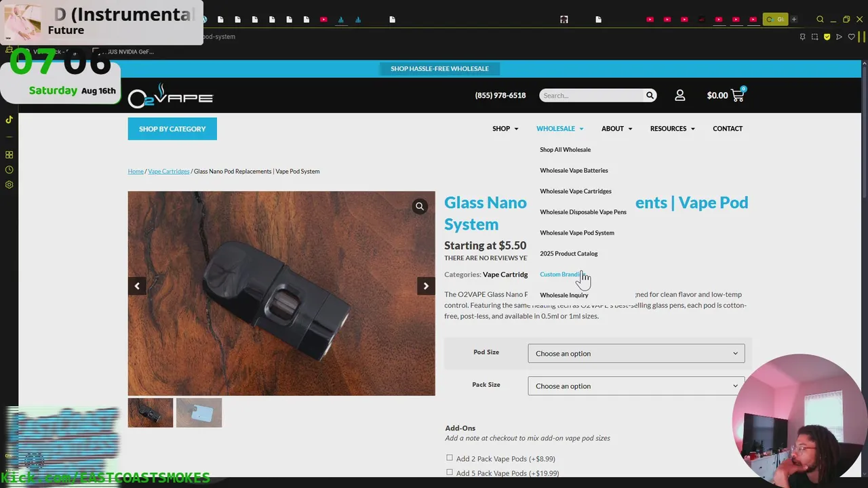The width and height of the screenshot is (868, 488).
Task: Add a new browser tab
Action: (794, 19)
